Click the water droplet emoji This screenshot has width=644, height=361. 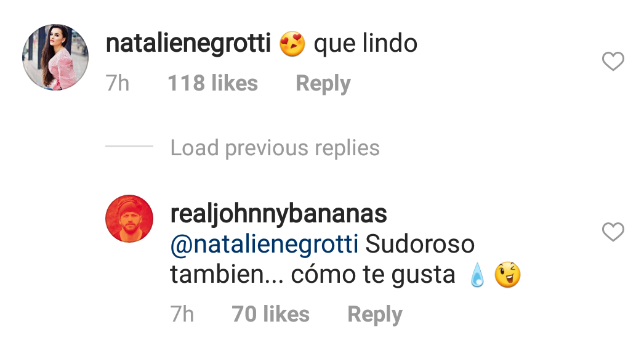tap(477, 275)
